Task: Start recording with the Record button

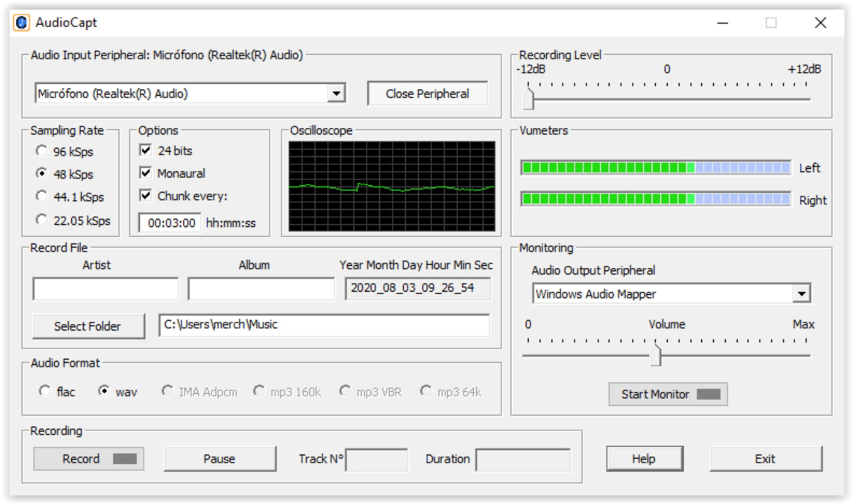Action: [x=89, y=459]
